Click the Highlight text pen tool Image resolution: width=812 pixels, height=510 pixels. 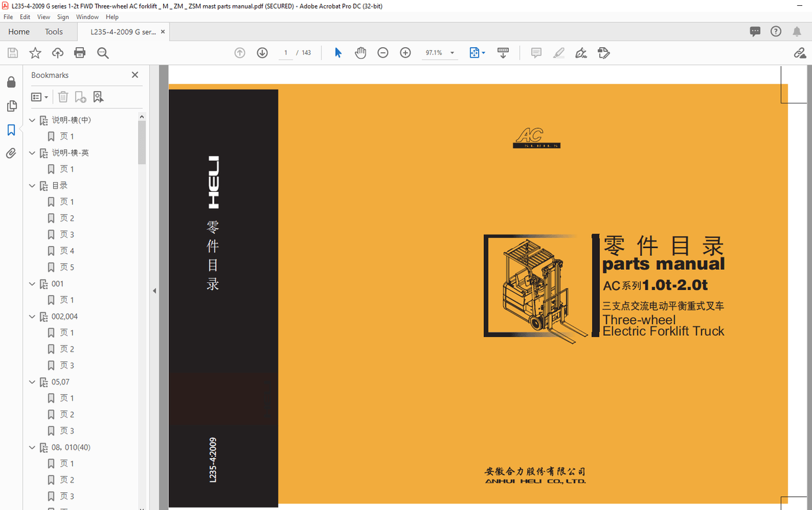(559, 53)
